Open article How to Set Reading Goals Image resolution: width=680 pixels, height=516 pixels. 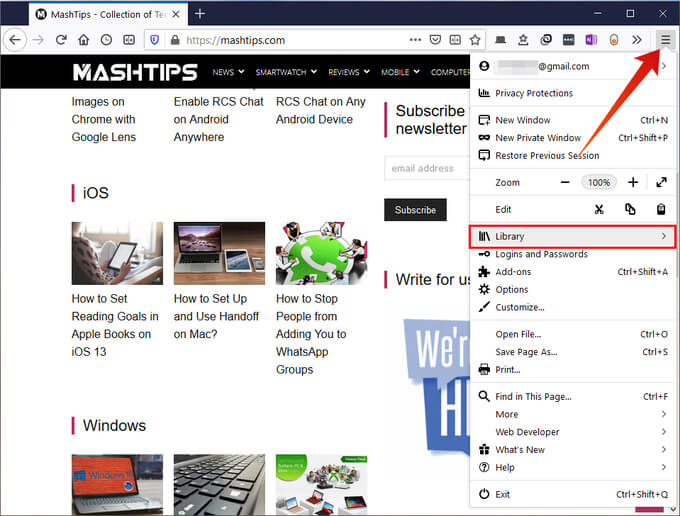click(114, 325)
